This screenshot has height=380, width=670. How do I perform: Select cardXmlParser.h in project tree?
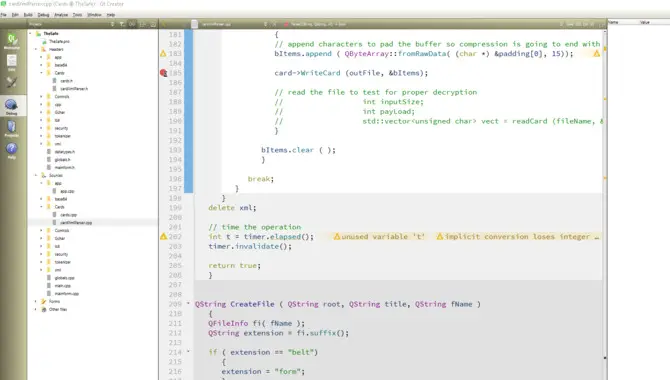[74, 89]
